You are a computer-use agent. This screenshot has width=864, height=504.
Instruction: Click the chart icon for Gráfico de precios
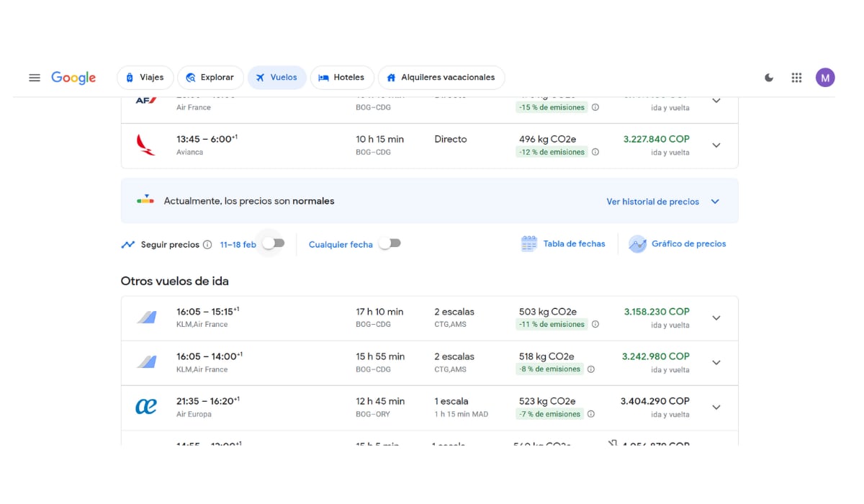[637, 244]
